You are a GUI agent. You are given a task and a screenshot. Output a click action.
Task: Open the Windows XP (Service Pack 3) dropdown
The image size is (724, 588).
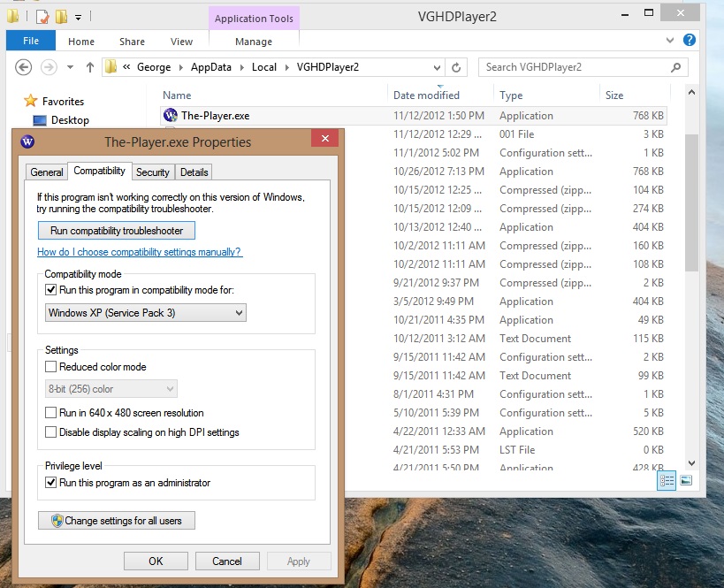(146, 313)
